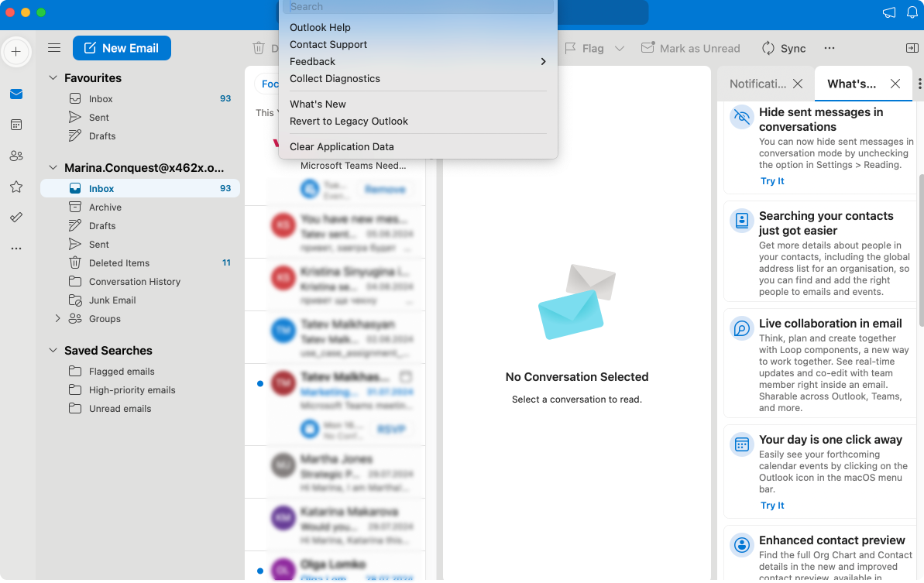Open the Conversation History folder

[x=140, y=282]
